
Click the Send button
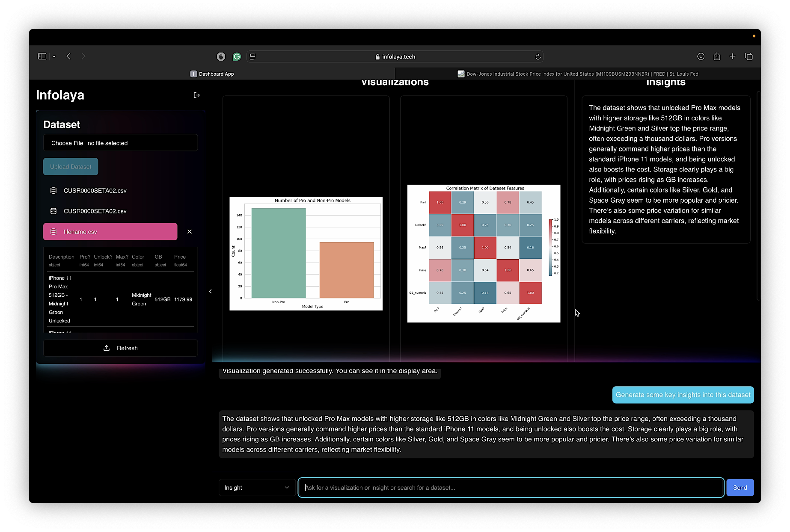pos(740,487)
